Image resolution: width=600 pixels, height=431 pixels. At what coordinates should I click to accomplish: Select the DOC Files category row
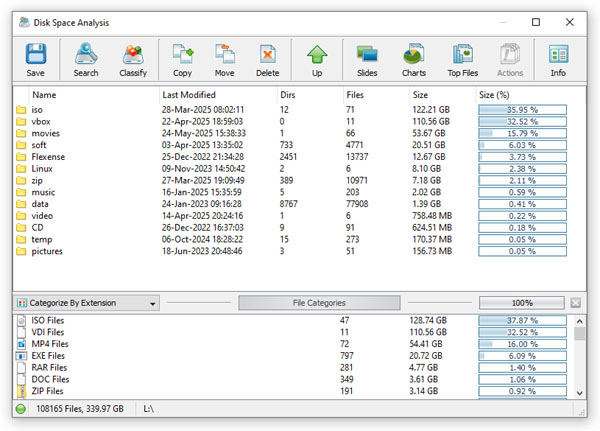click(292, 380)
